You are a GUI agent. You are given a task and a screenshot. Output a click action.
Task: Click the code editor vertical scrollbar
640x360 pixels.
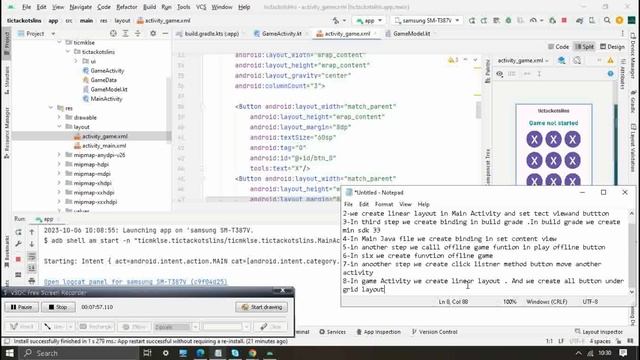point(478,109)
